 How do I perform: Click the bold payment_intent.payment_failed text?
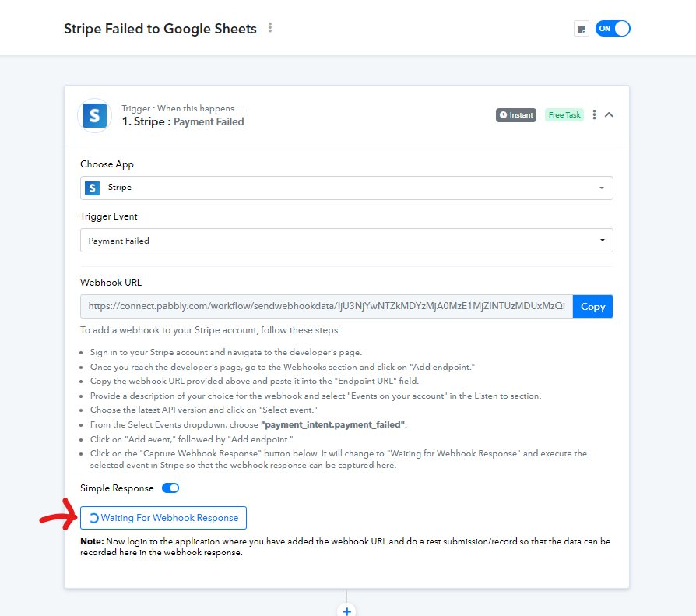pyautogui.click(x=333, y=424)
